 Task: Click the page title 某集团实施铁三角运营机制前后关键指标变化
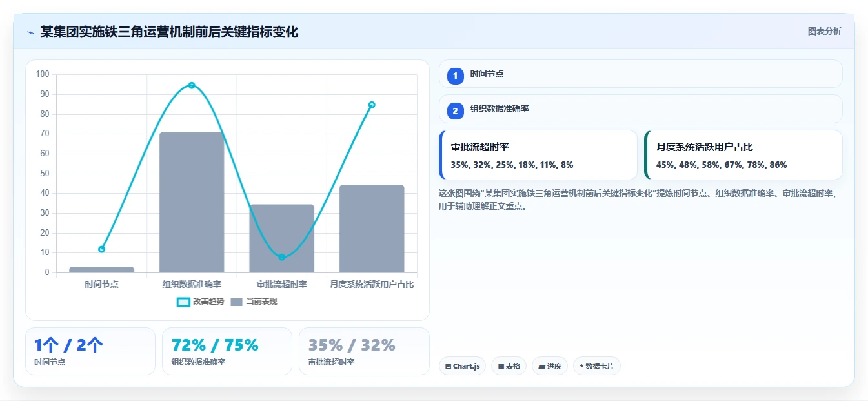point(169,32)
